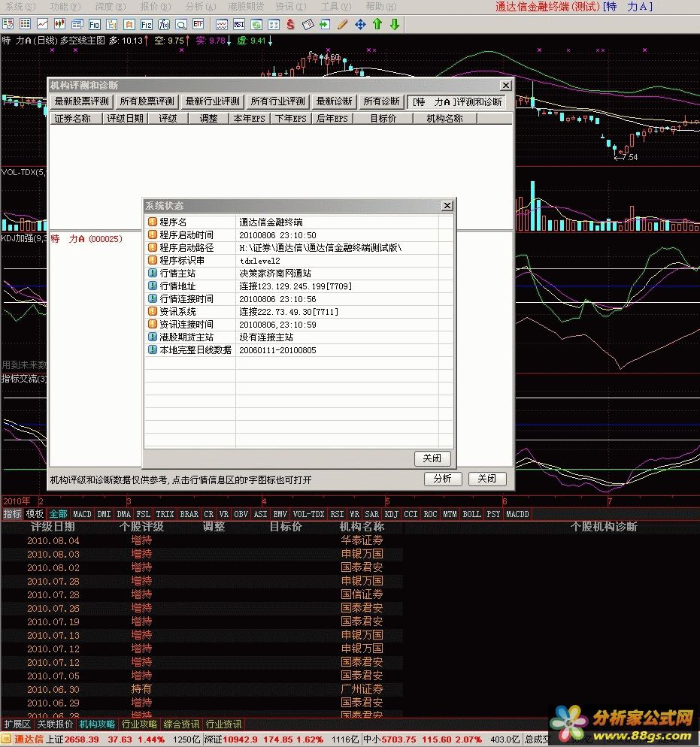Select the TRIX indicator tab
The height and width of the screenshot is (747, 700).
coord(165,514)
